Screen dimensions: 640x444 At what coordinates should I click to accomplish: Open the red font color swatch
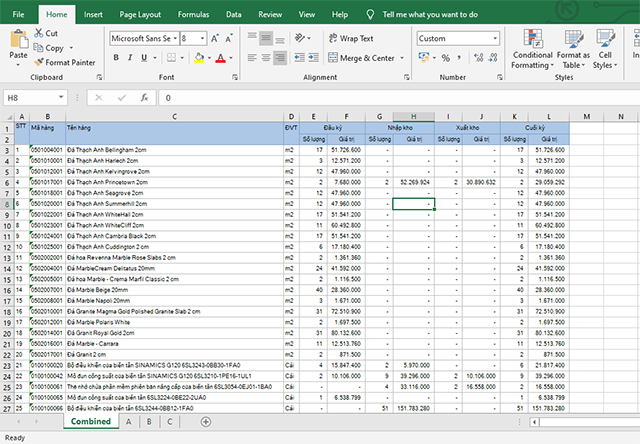pos(218,59)
